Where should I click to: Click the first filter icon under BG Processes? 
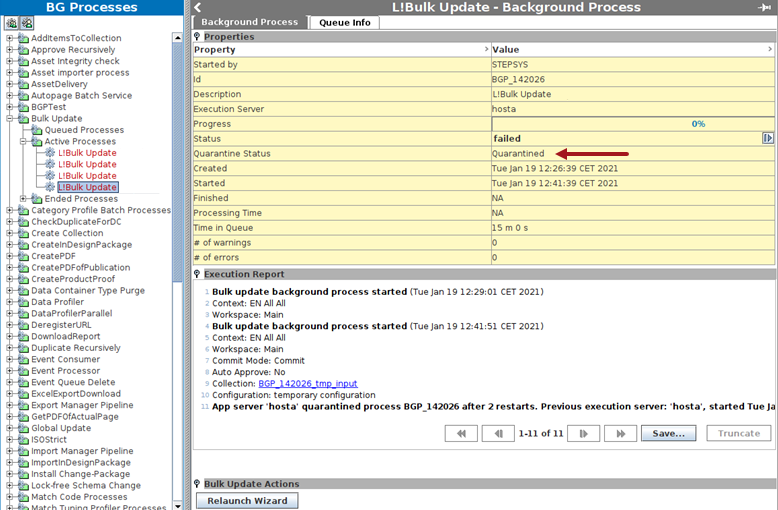[11, 22]
